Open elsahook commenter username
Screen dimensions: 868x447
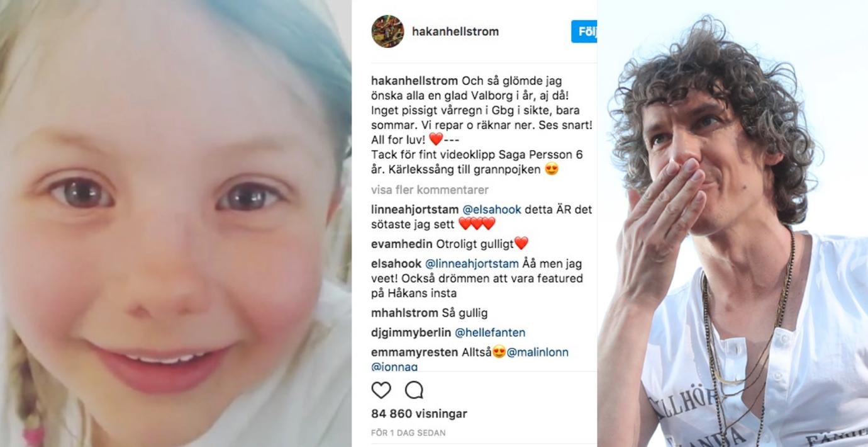click(396, 263)
